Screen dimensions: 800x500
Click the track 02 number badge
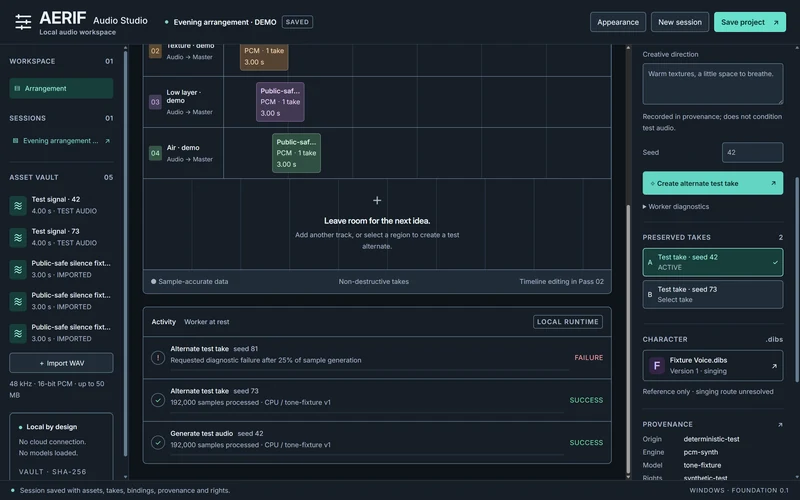[x=155, y=51]
